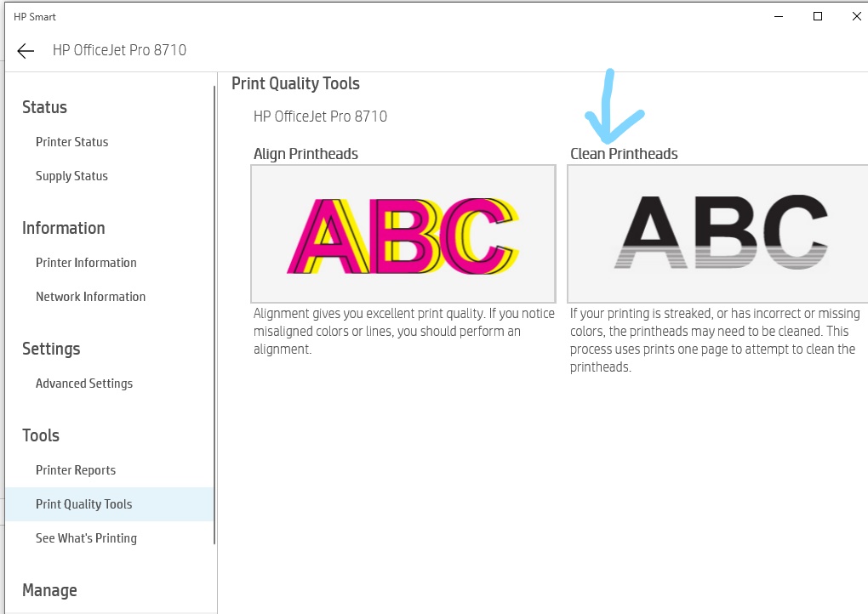This screenshot has height=614, width=868.
Task: Select Network Information in sidebar
Action: [91, 297]
